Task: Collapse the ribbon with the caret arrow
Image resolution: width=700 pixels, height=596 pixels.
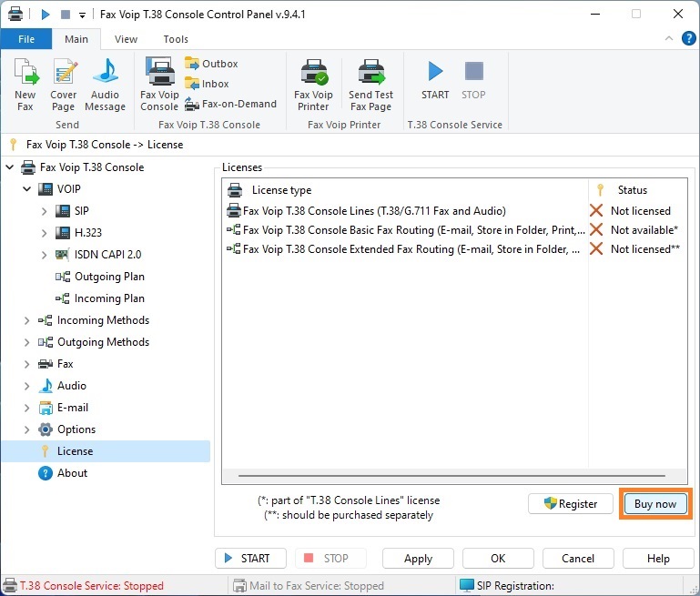Action: pyautogui.click(x=669, y=38)
